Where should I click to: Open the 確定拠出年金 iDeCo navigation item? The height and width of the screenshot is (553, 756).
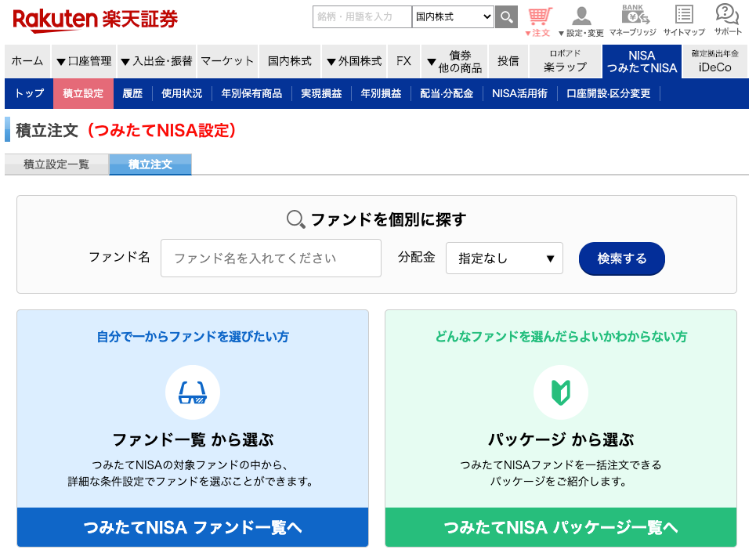[715, 61]
